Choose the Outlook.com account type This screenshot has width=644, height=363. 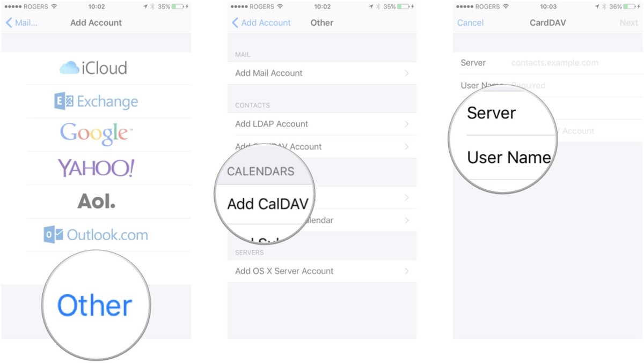tap(96, 235)
